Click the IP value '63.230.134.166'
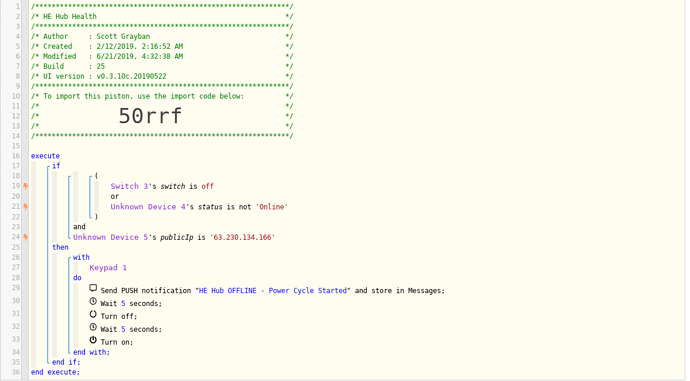 (242, 237)
